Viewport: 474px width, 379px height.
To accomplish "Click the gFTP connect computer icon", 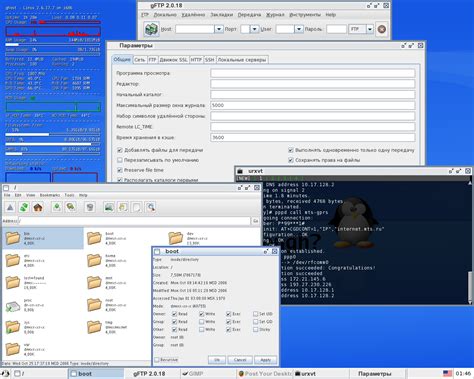I will 151,29.
